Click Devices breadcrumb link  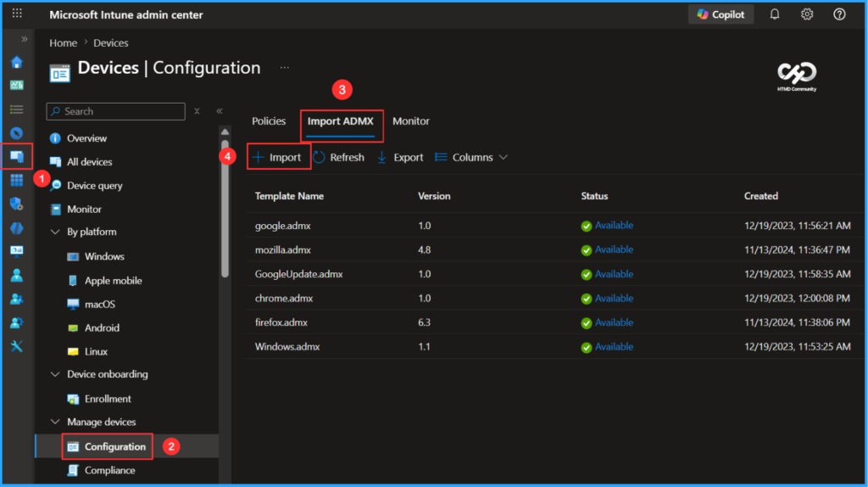[111, 42]
